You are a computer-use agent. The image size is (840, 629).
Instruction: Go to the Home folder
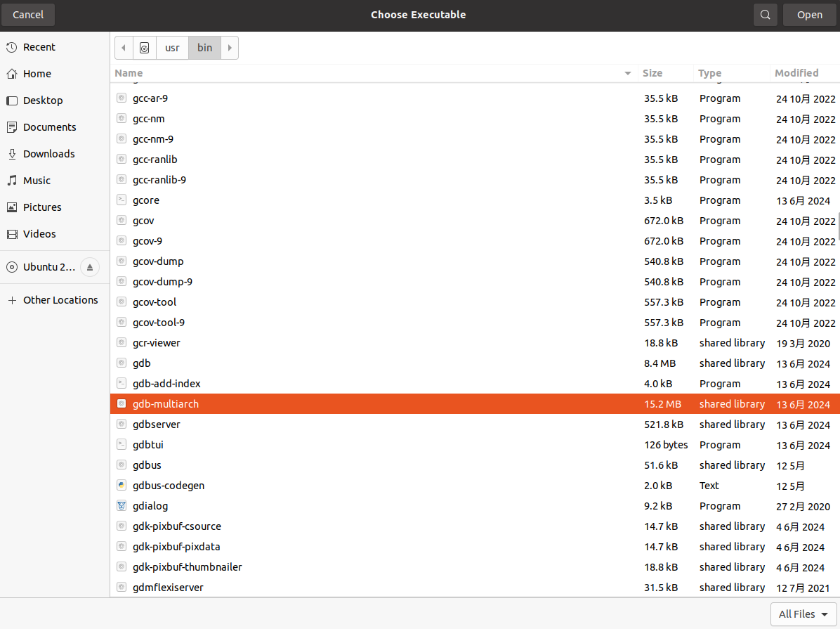coord(55,74)
